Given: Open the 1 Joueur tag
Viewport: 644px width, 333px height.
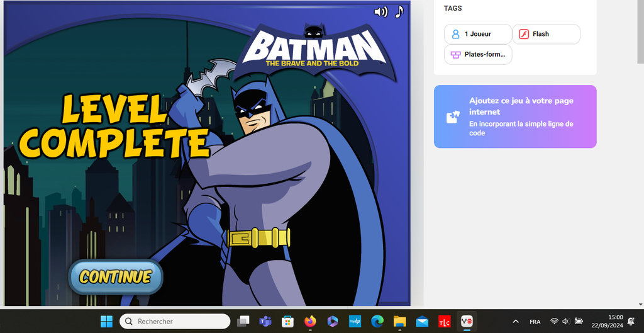Looking at the screenshot, I should tap(478, 34).
